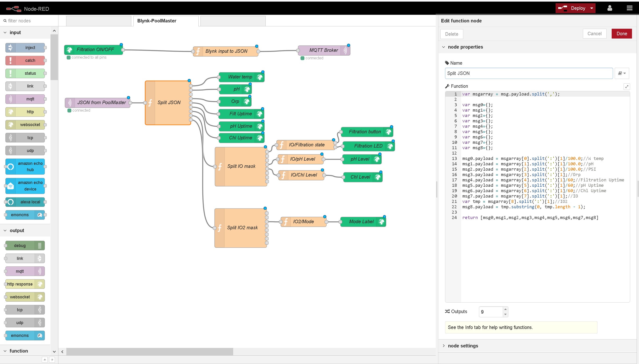Image resolution: width=639 pixels, height=364 pixels.
Task: Pick the amazon echo hub node
Action: (x=25, y=166)
